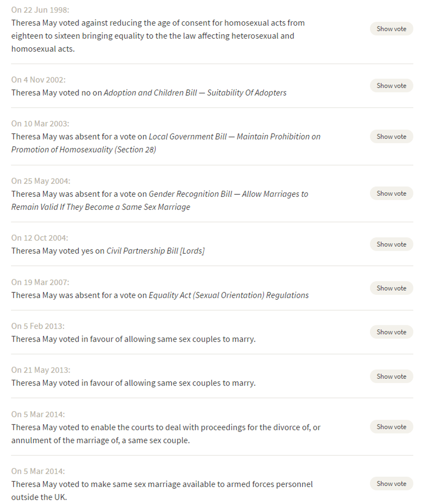Viewport: 425px width, 504px height.
Task: Click the 'On 12 Oct 2004' date heading
Action: (x=39, y=238)
